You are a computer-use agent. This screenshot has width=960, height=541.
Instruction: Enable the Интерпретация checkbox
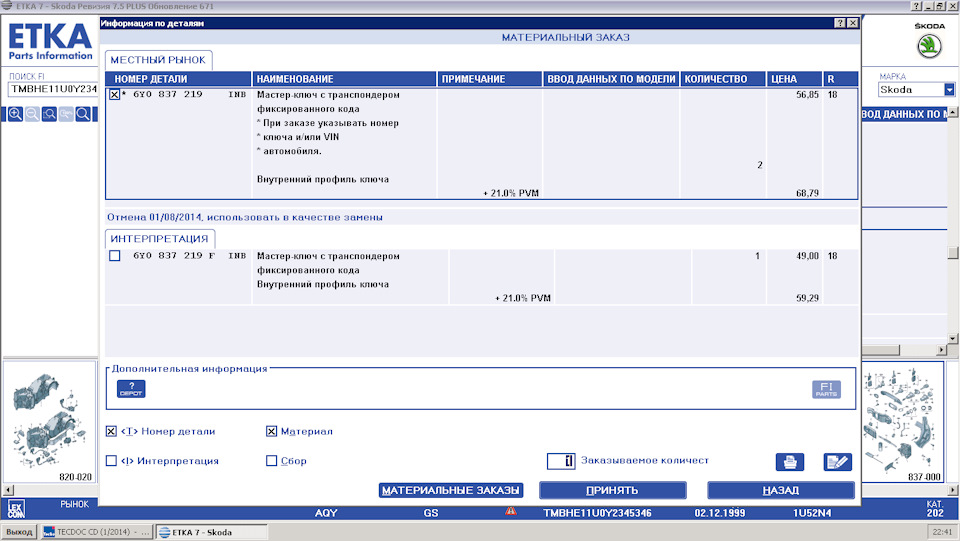(x=111, y=461)
